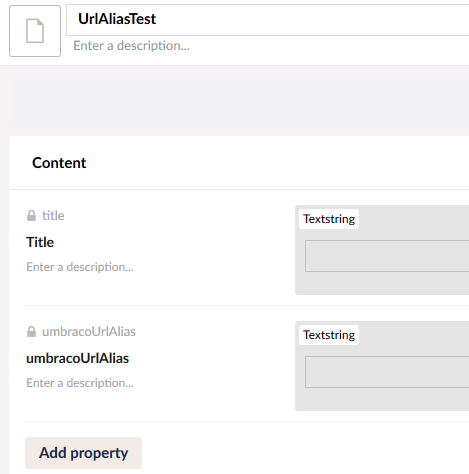Add a document type description
The image size is (469, 474).
click(x=131, y=46)
